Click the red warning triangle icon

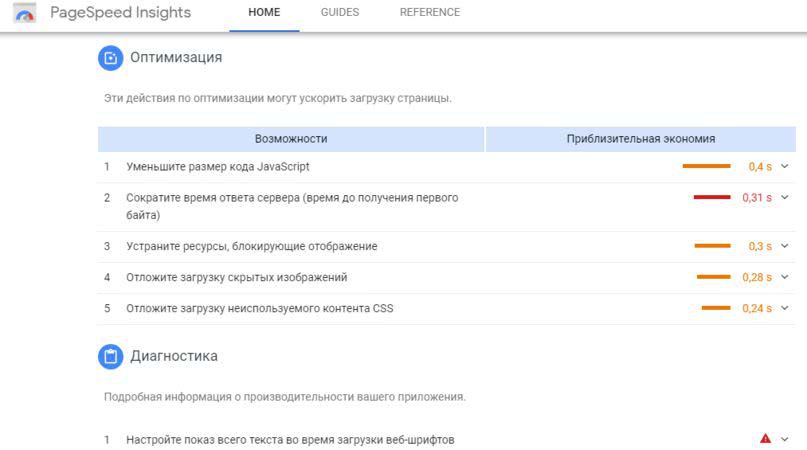click(765, 439)
